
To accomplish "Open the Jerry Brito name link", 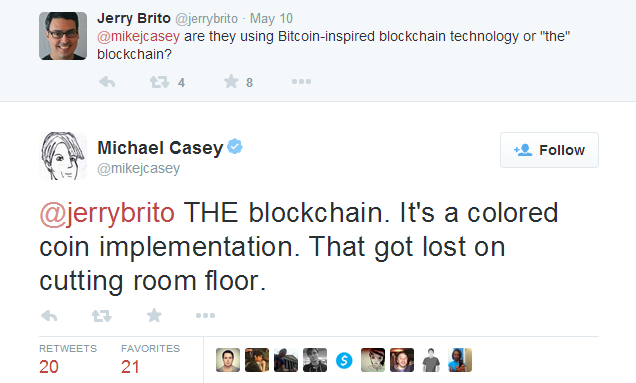I will [x=134, y=18].
